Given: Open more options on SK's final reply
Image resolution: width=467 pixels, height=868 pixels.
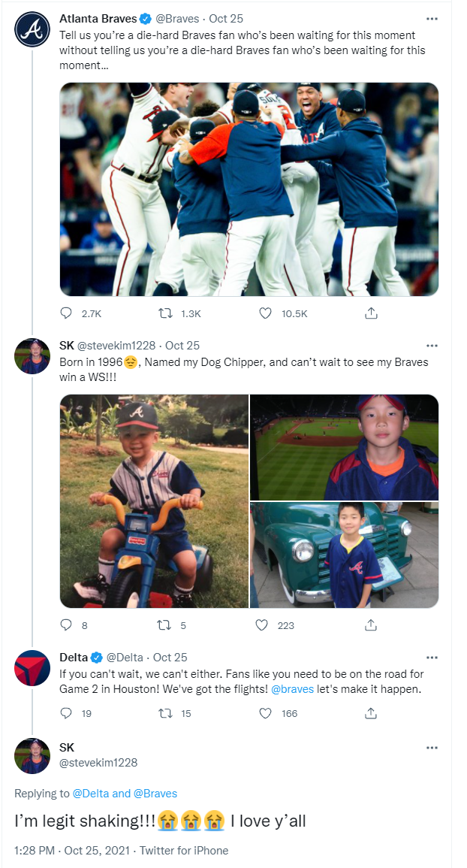Looking at the screenshot, I should click(x=432, y=748).
